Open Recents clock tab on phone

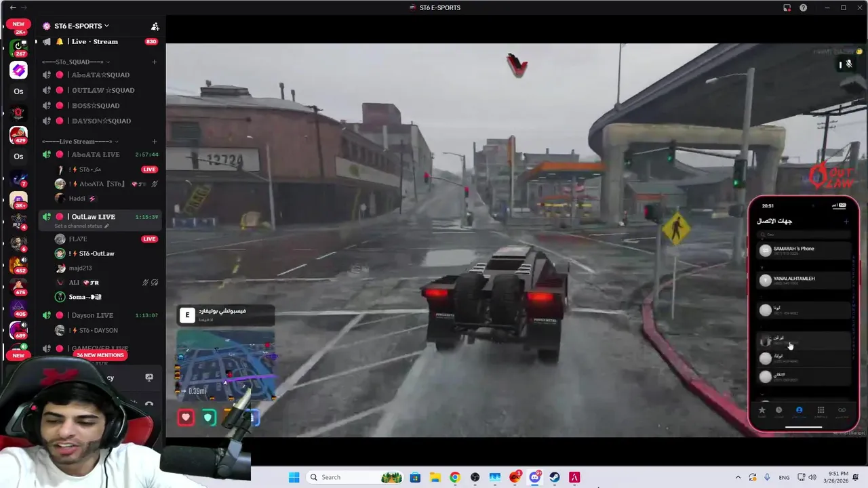tap(778, 410)
